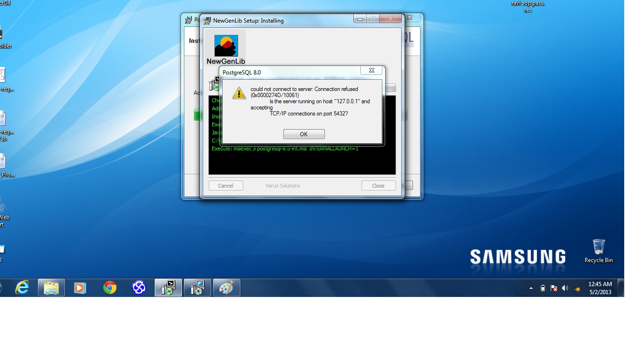Click the battery power tray icon
The image size is (644, 362).
pyautogui.click(x=543, y=288)
